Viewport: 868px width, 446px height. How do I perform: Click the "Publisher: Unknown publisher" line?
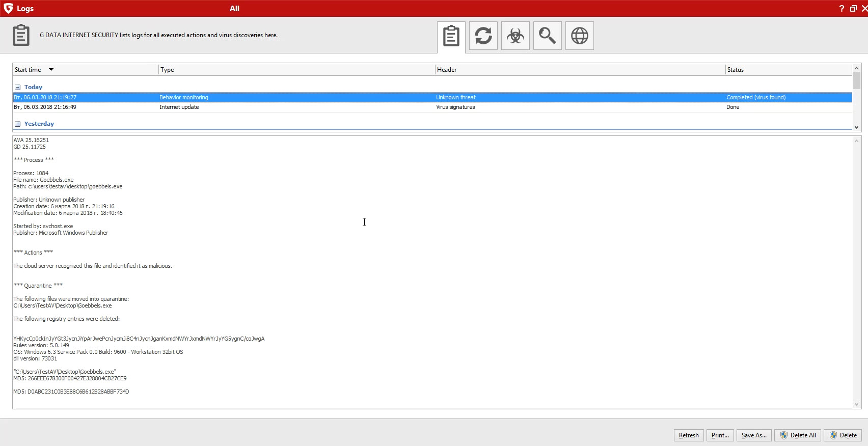coord(49,200)
